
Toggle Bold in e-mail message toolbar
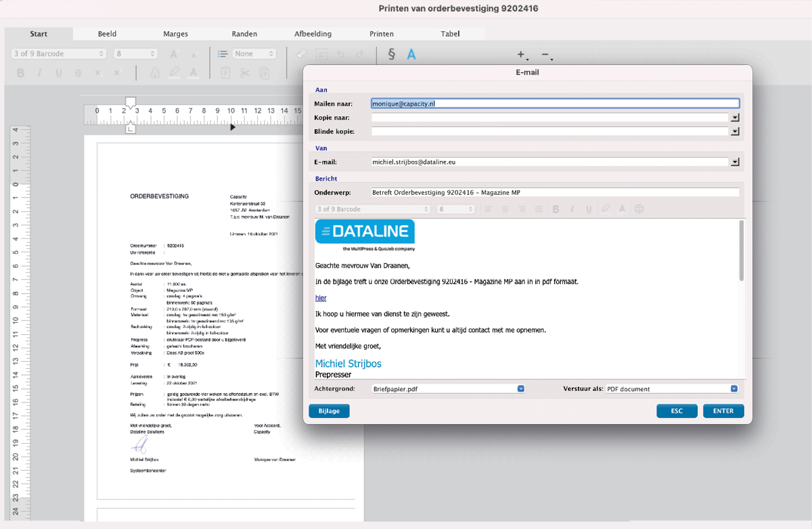(556, 210)
